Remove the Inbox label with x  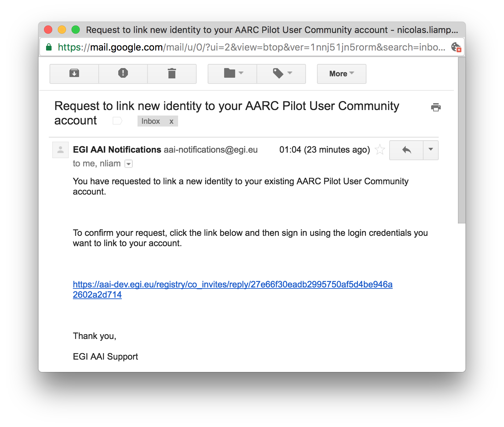pos(171,121)
